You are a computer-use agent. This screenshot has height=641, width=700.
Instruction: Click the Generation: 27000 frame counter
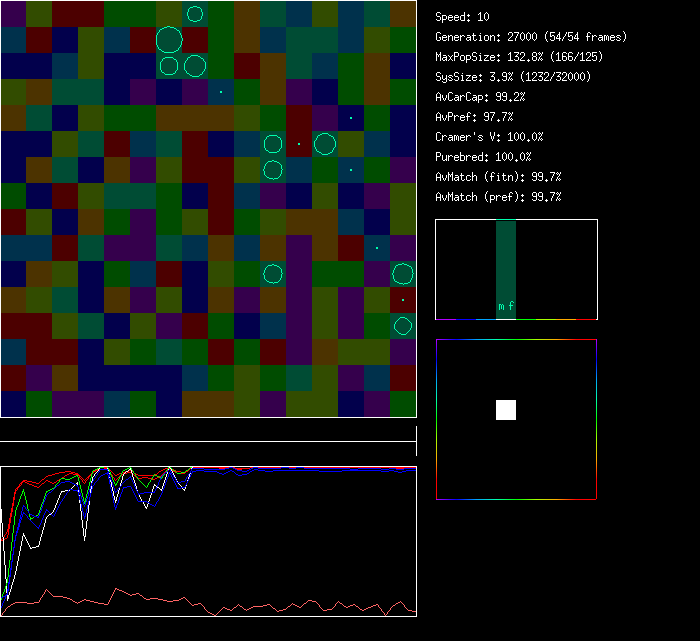(x=531, y=37)
